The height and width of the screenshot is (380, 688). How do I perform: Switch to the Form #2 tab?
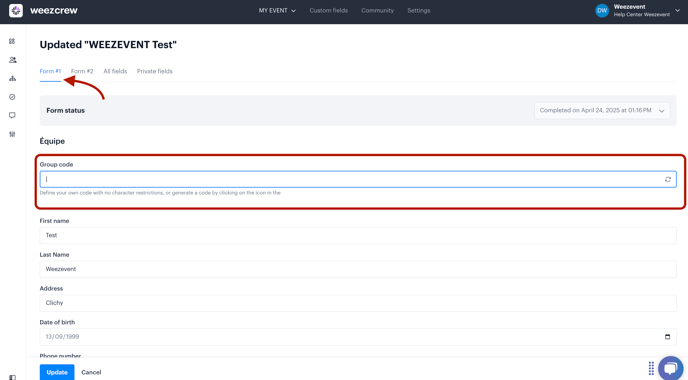(x=82, y=71)
